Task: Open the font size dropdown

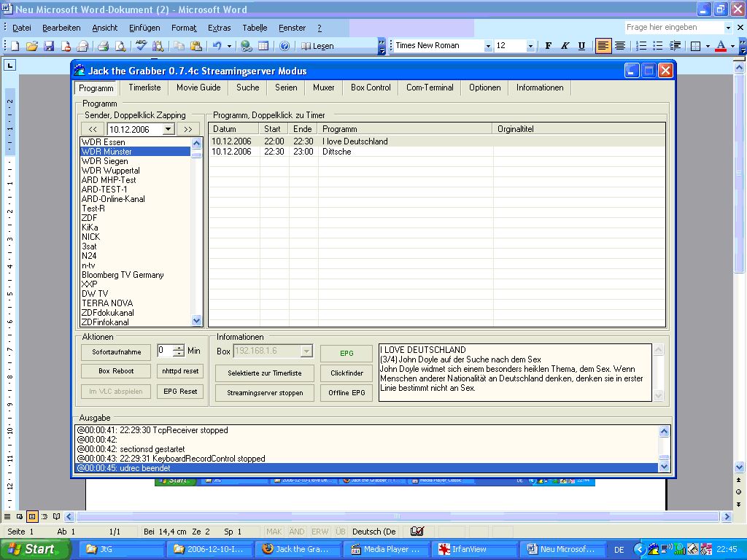Action: coord(530,46)
